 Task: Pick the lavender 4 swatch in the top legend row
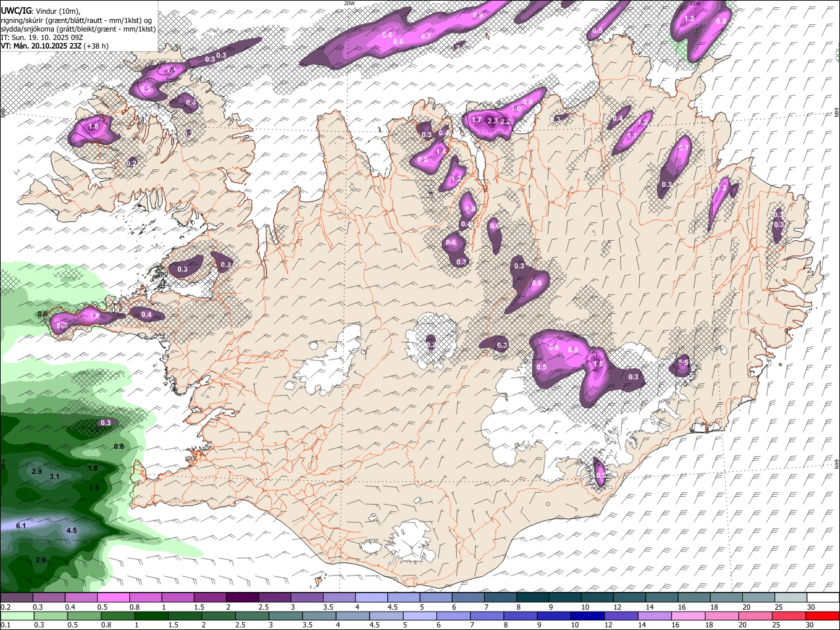371,598
